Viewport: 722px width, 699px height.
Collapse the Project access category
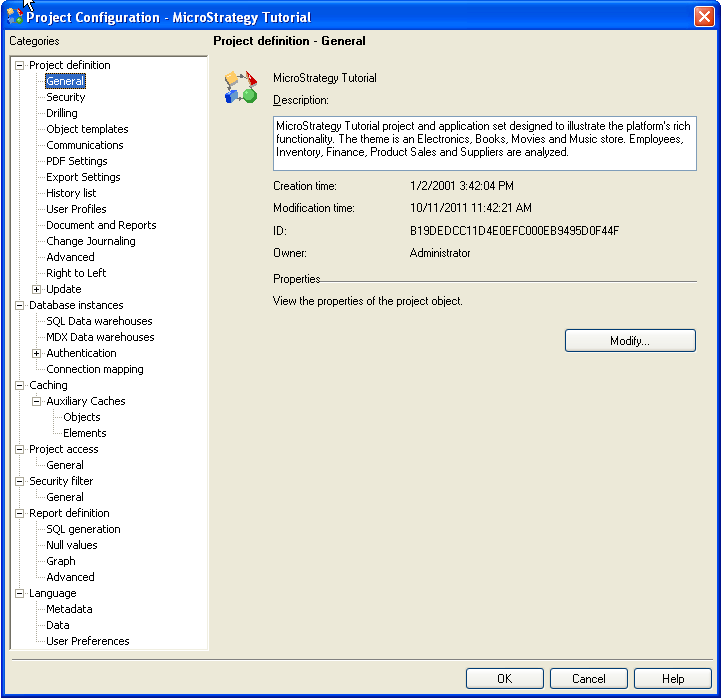pyautogui.click(x=19, y=449)
